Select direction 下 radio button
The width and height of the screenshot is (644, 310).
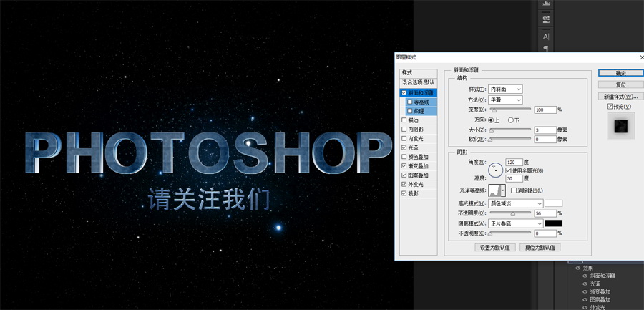coord(510,120)
